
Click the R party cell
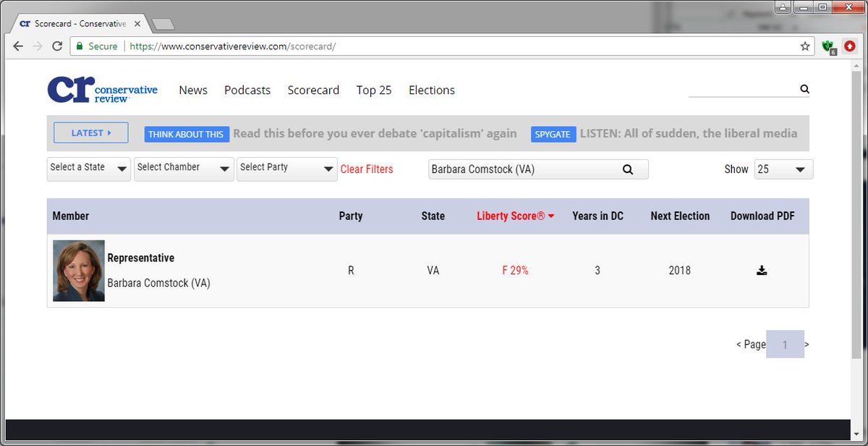(351, 271)
